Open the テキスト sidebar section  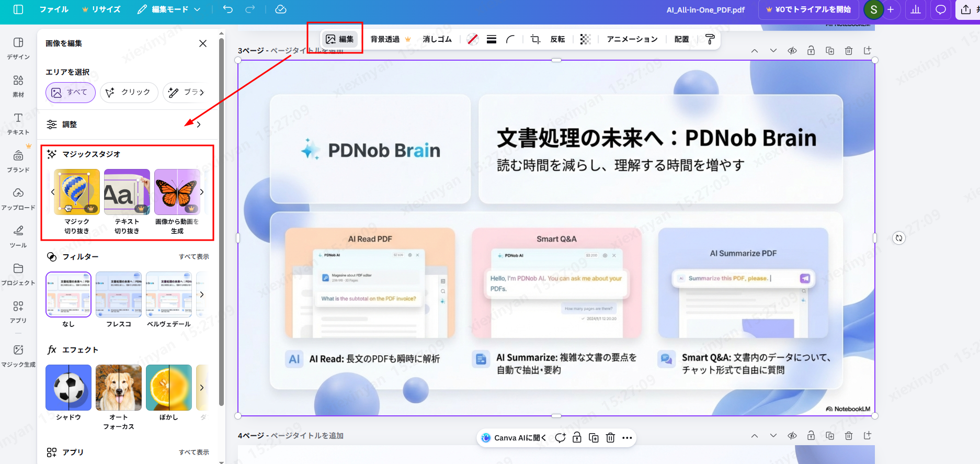coord(18,123)
